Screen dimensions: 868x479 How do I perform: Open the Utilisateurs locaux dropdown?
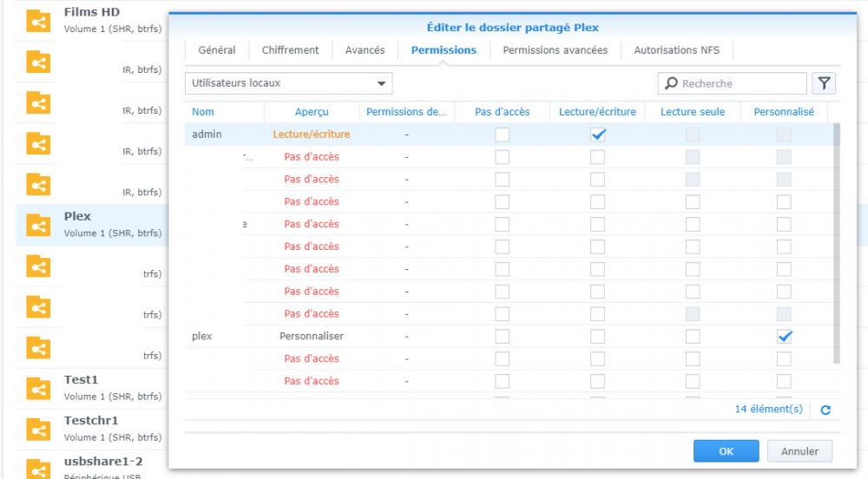(x=288, y=83)
